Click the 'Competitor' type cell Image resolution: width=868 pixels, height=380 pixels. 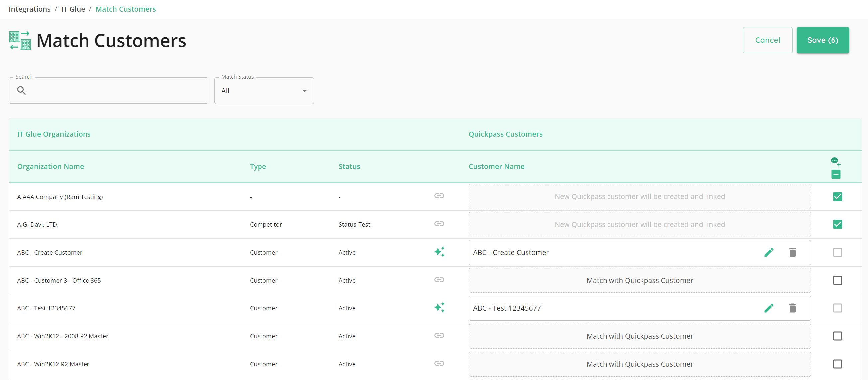[266, 225]
